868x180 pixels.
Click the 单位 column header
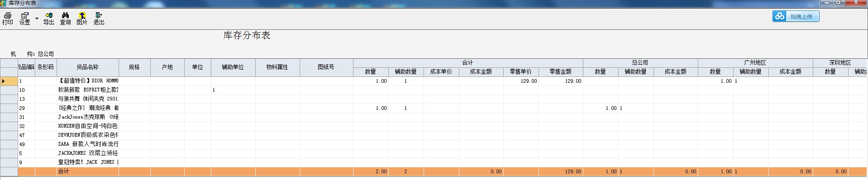point(198,67)
